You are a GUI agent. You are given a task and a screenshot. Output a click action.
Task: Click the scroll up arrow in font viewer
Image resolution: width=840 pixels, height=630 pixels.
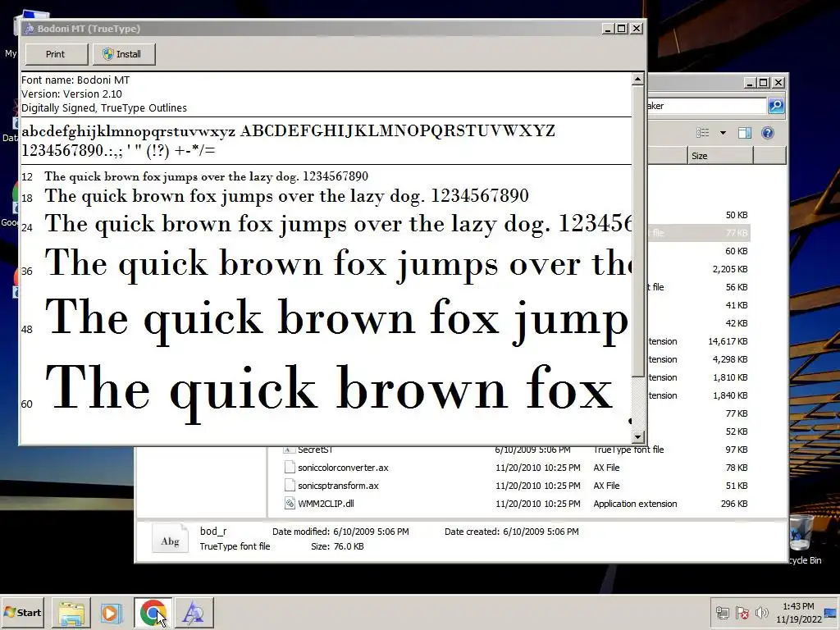(637, 80)
